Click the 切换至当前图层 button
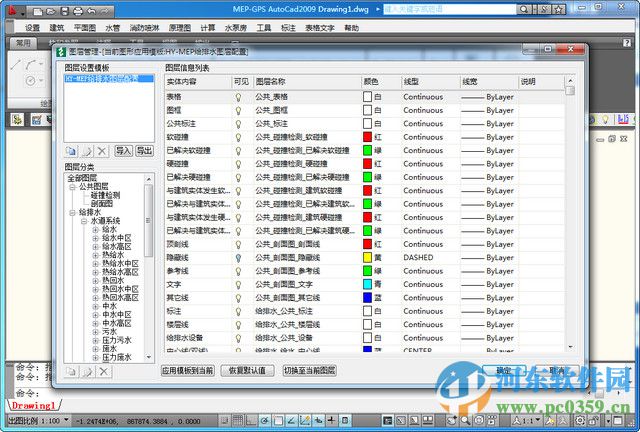The width and height of the screenshot is (640, 432). tap(309, 370)
